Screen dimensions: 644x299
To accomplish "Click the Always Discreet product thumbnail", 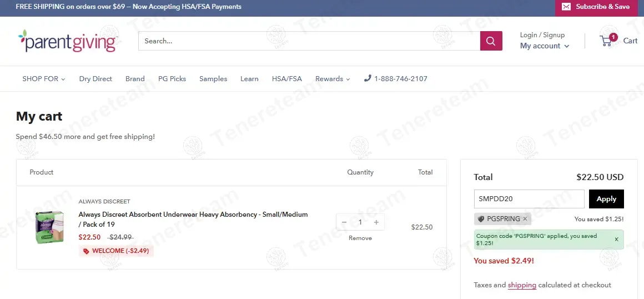I will coord(50,227).
